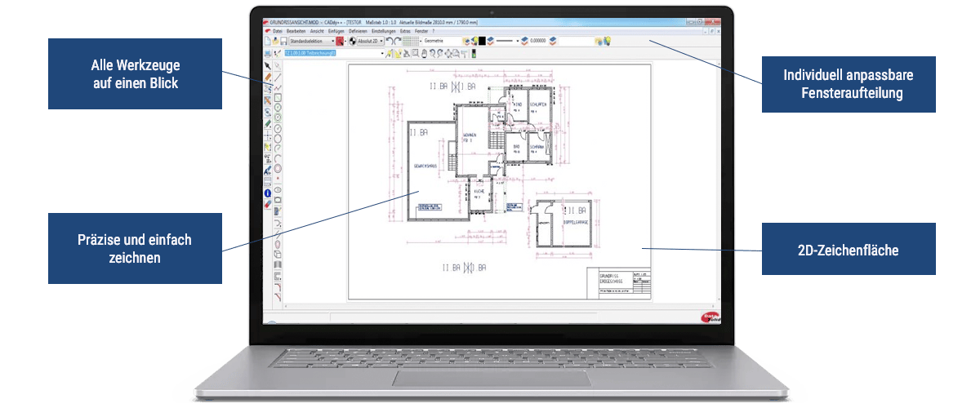Expand the Teilzeichnung layer dropdown

[x=384, y=54]
